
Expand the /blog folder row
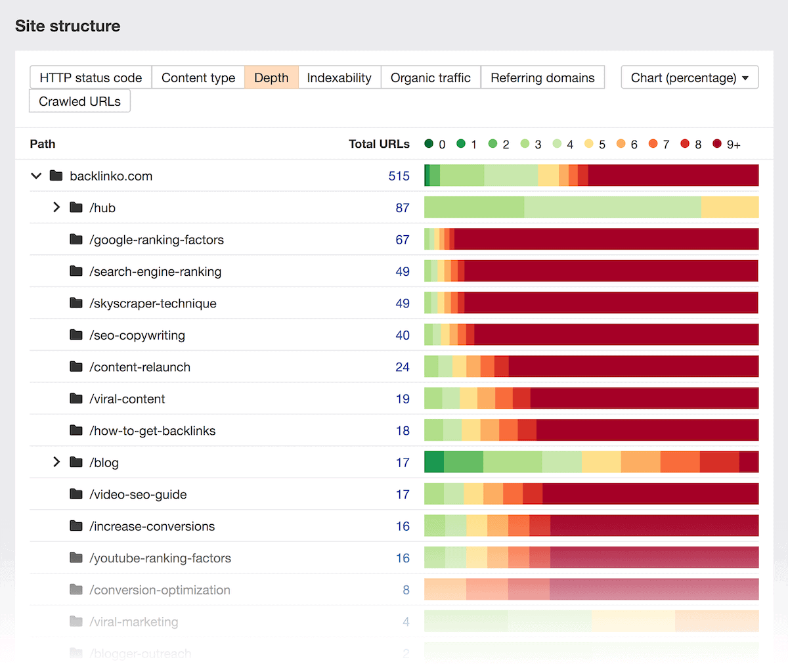(x=56, y=462)
